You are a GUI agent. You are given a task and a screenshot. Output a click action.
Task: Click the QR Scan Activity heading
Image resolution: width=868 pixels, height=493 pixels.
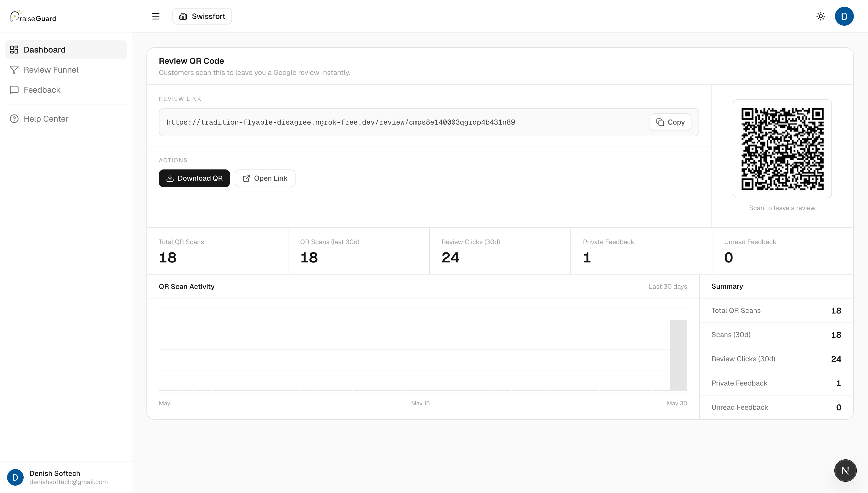tap(187, 286)
